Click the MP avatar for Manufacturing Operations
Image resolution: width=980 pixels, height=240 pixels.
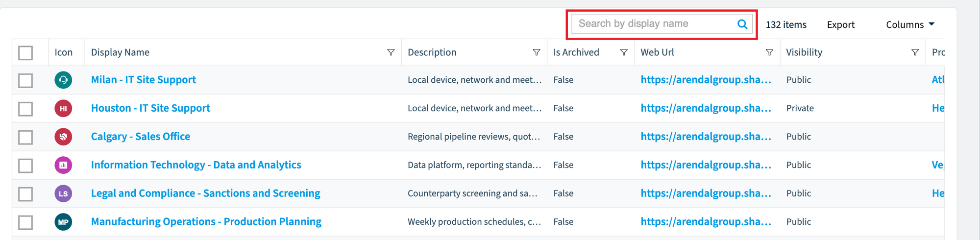[x=63, y=222]
